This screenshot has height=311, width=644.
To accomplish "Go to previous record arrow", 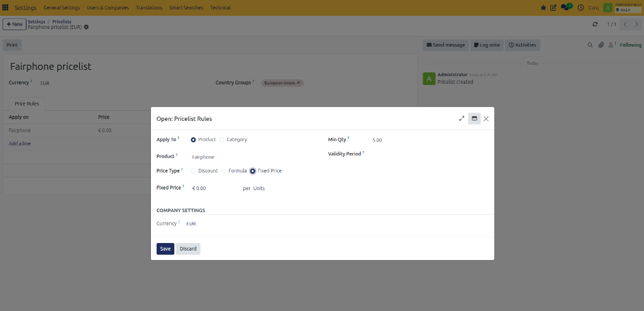I will (625, 25).
